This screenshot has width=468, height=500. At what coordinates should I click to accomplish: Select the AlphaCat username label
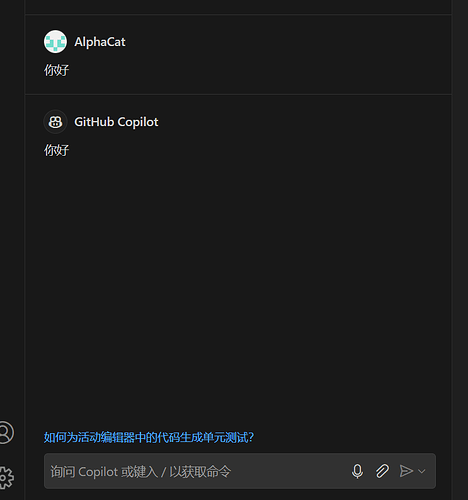[100, 42]
